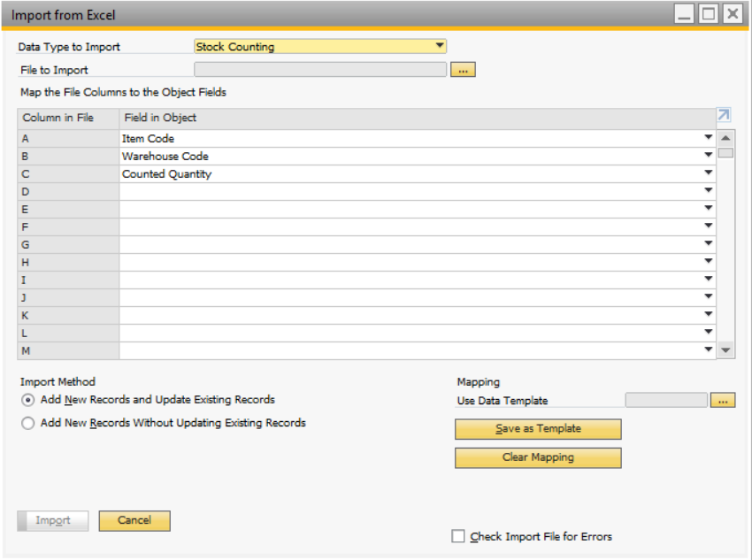This screenshot has height=560, width=752.
Task: Browse for the file to import
Action: (463, 70)
